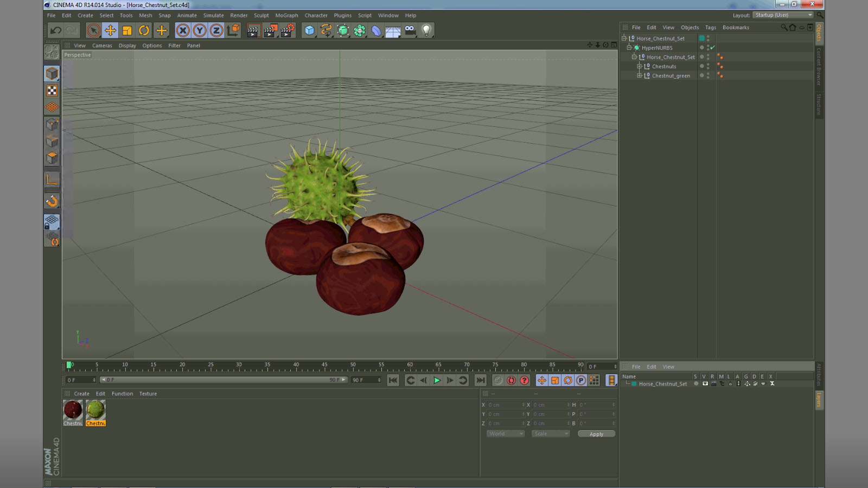
Task: Add a Cube primitive object
Action: (x=309, y=30)
